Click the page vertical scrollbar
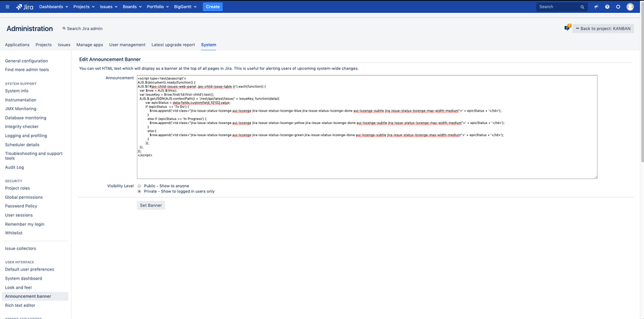 pyautogui.click(x=641, y=82)
